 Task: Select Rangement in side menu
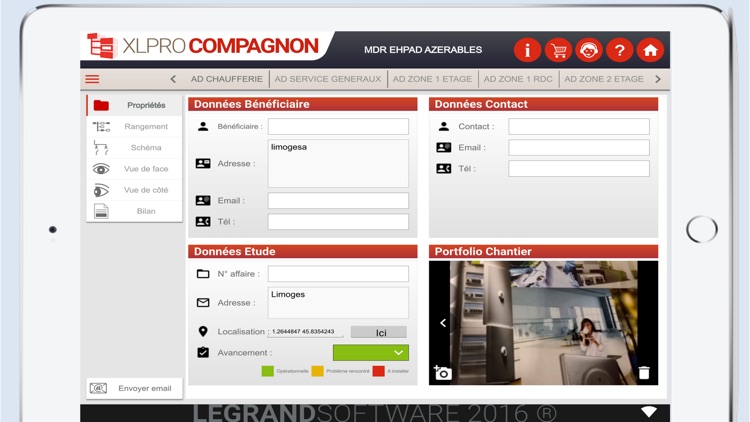point(134,126)
